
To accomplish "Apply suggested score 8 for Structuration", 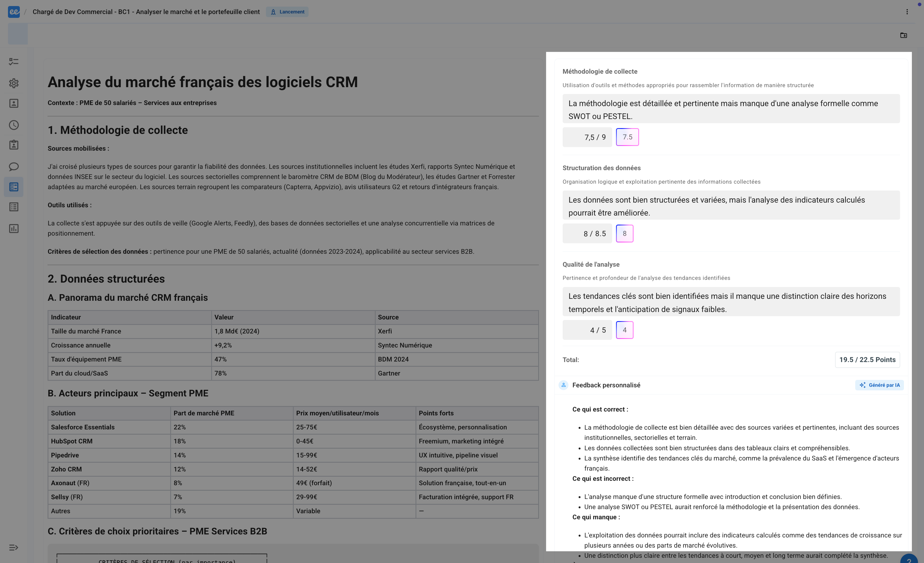I will pyautogui.click(x=624, y=233).
